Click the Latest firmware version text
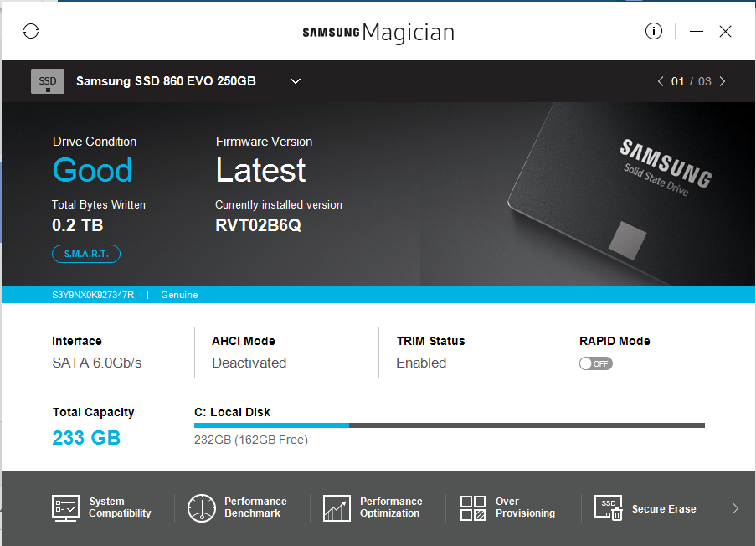The width and height of the screenshot is (756, 546). [x=260, y=170]
